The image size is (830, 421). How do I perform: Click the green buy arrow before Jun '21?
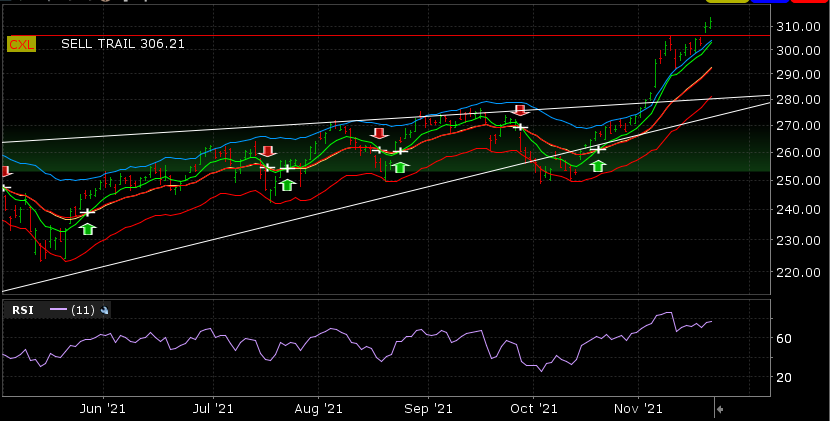tap(88, 229)
